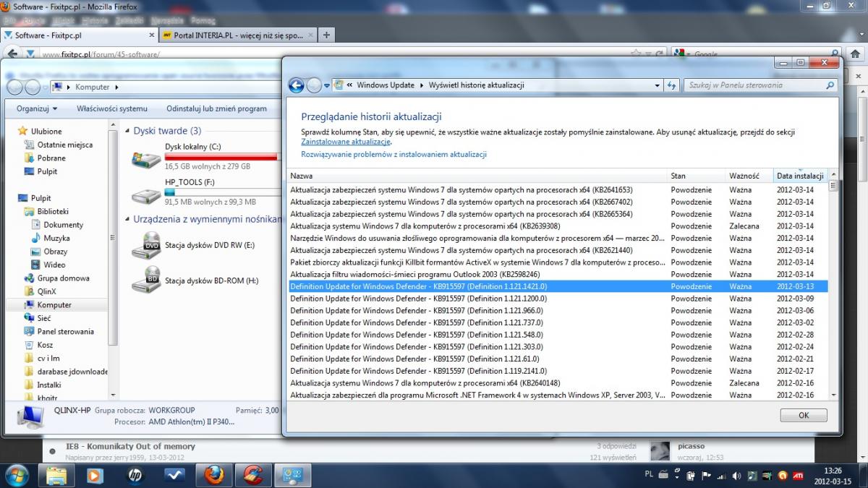This screenshot has height=488, width=868.
Task: Open the Zainstalowane aktualizacje link
Action: [x=346, y=142]
